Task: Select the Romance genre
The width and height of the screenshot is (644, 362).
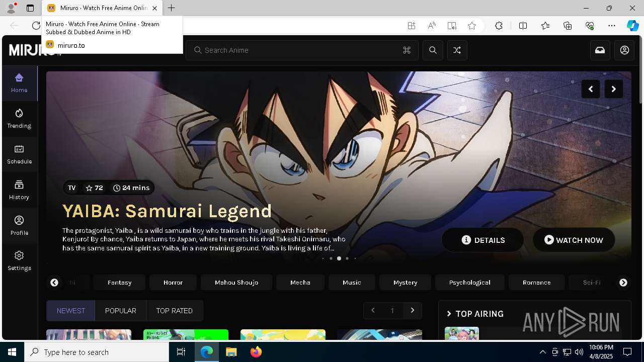Action: (x=537, y=283)
